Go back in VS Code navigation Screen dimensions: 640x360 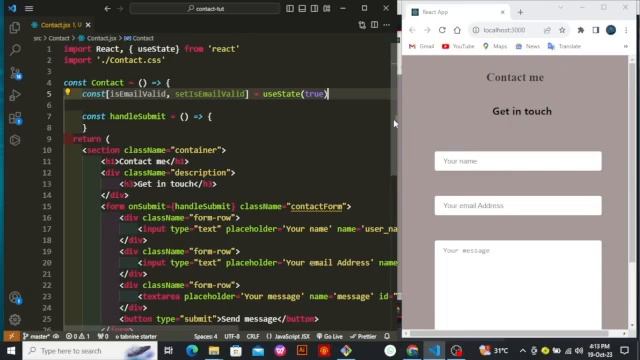(x=107, y=8)
